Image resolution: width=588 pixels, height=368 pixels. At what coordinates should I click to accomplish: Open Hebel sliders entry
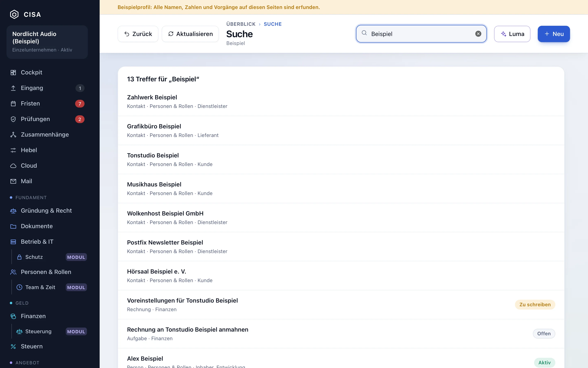(x=47, y=150)
